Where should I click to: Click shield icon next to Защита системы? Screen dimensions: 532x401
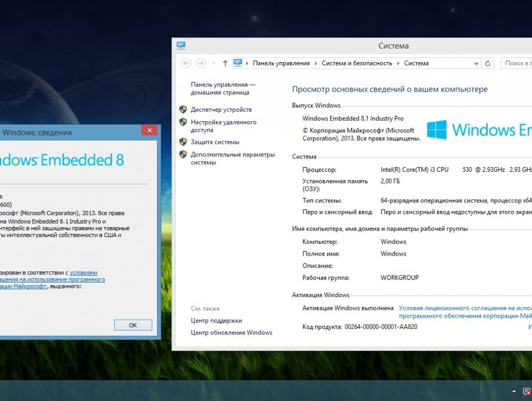pos(183,142)
